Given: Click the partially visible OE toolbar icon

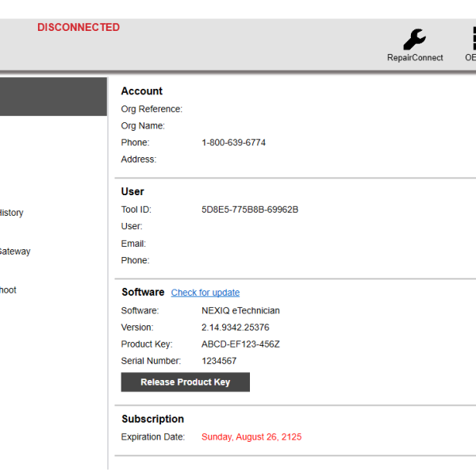Looking at the screenshot, I should 470,41.
